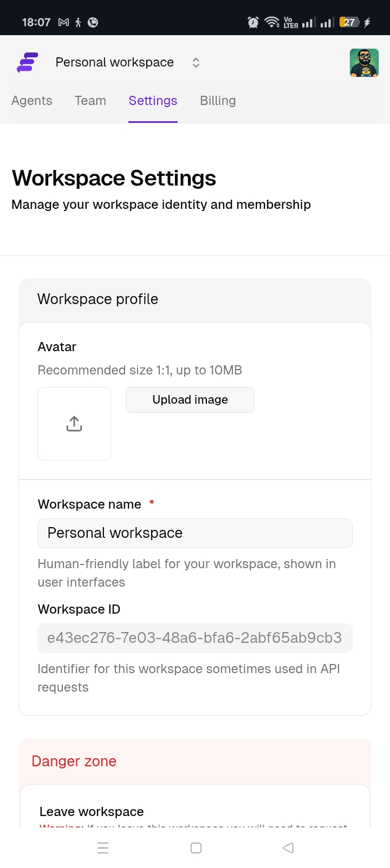The width and height of the screenshot is (390, 868).
Task: Click the Workspace name text field
Action: point(195,533)
